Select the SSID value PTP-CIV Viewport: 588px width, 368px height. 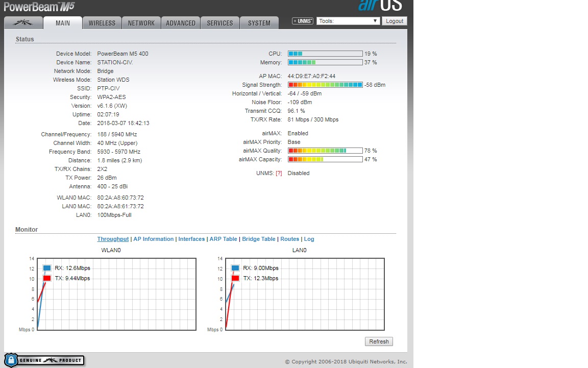[x=108, y=88]
